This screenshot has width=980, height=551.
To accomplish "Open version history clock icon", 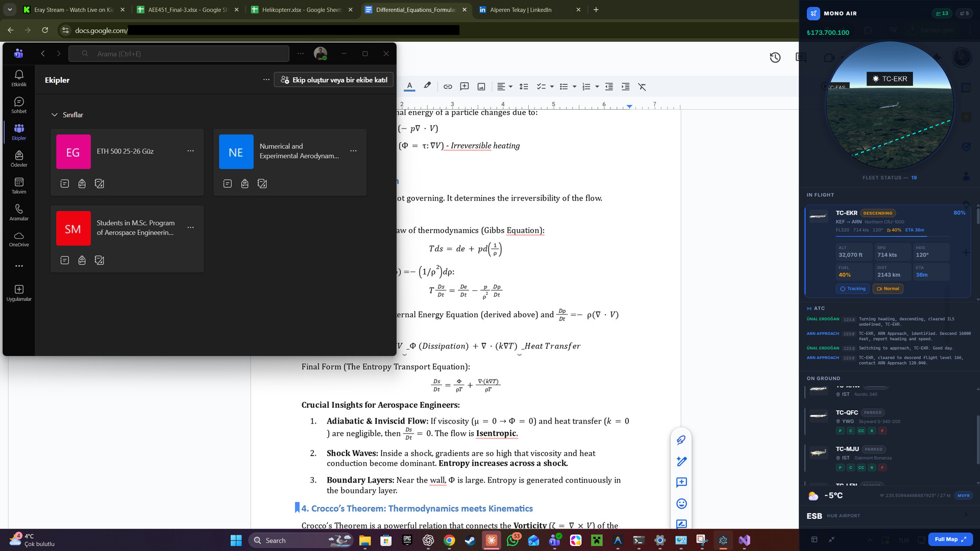I will (775, 58).
